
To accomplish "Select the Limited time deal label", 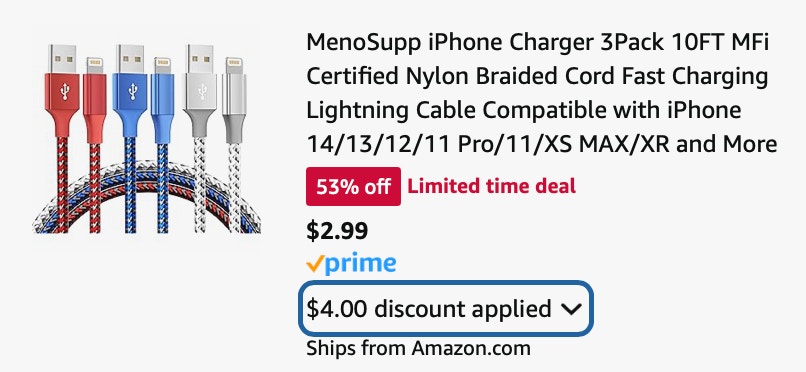I will [x=491, y=187].
